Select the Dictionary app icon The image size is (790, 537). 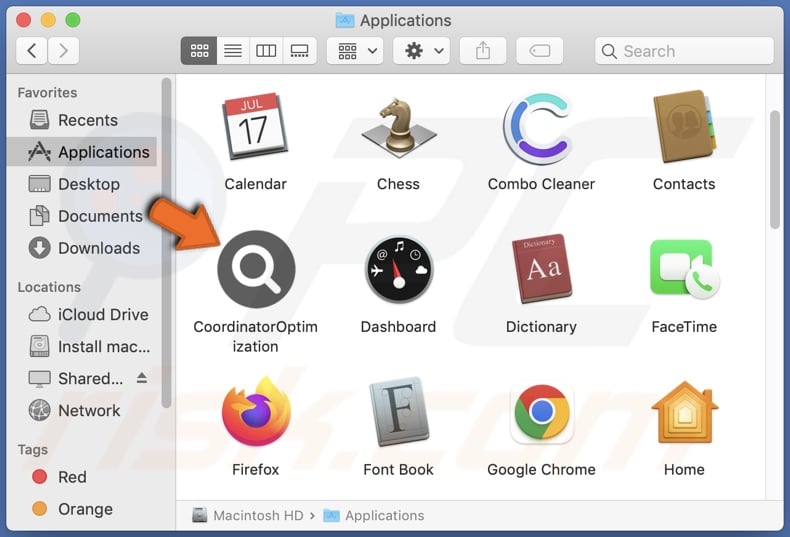coord(541,269)
